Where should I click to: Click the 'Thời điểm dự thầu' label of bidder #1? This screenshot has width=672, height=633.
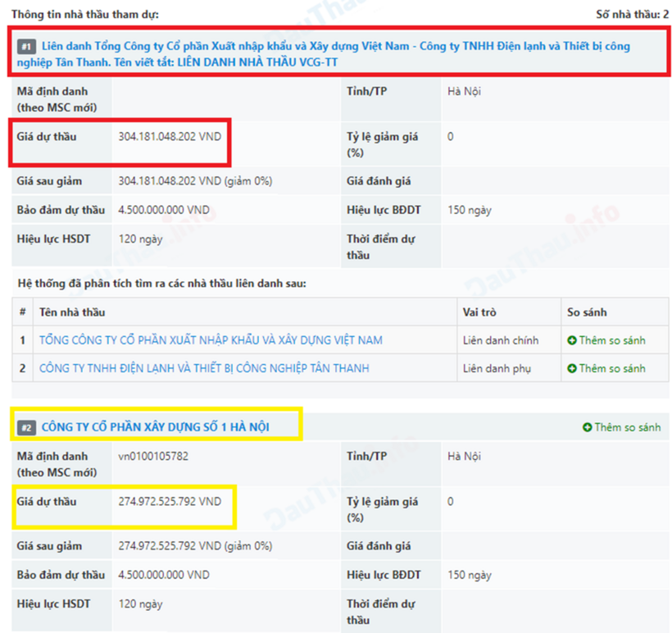380,247
